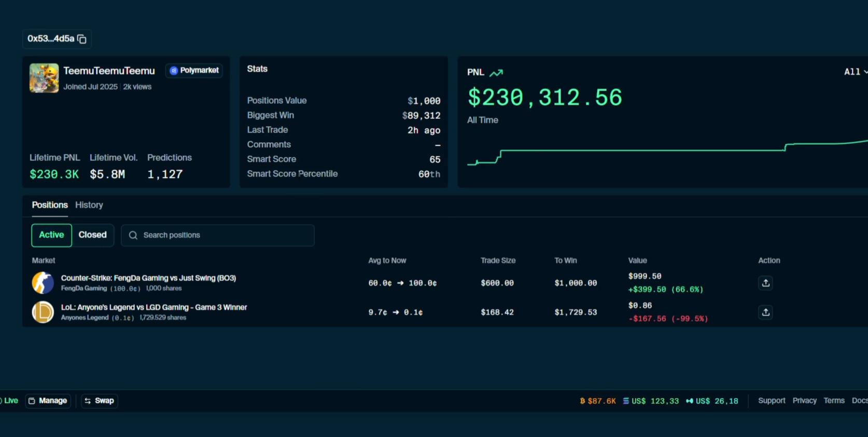Click the Solana price ticker
This screenshot has height=437, width=868.
tap(651, 401)
